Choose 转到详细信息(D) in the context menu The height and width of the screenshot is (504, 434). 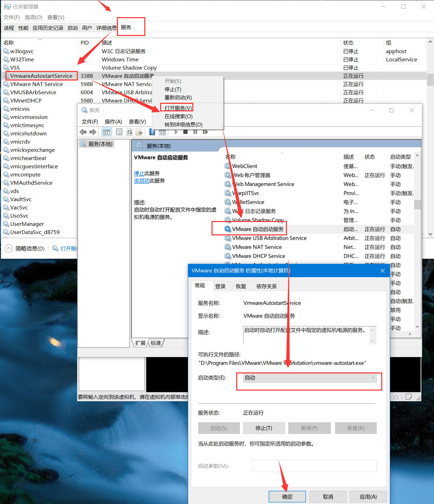[183, 124]
